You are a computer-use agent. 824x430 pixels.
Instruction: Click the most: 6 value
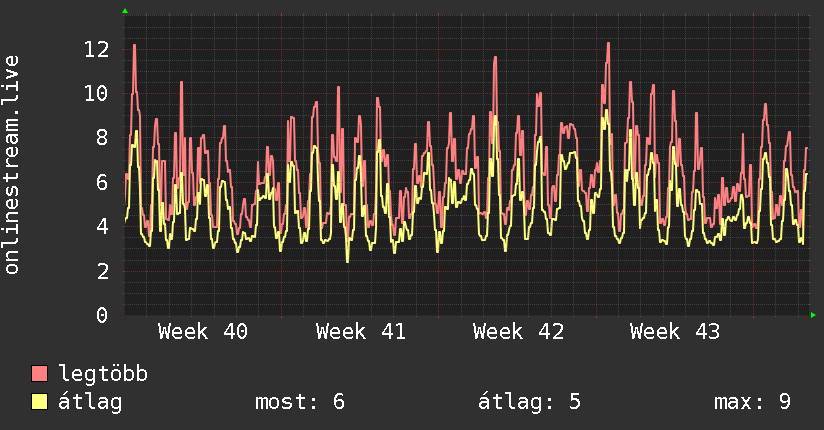click(x=300, y=402)
